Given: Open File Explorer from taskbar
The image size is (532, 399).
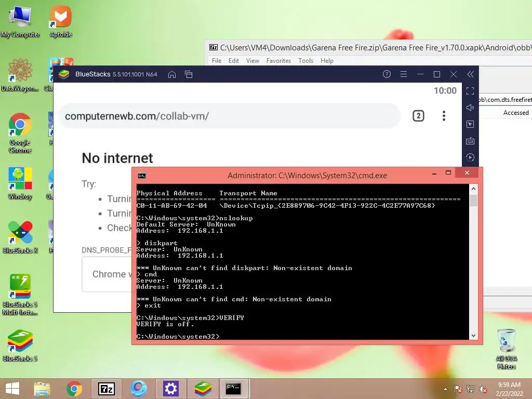Looking at the screenshot, I should click(42, 389).
